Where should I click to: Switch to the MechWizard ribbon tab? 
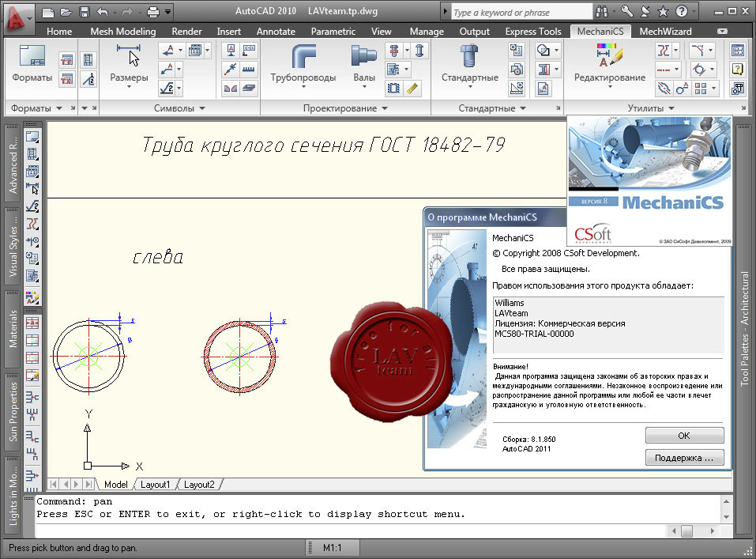(x=665, y=32)
